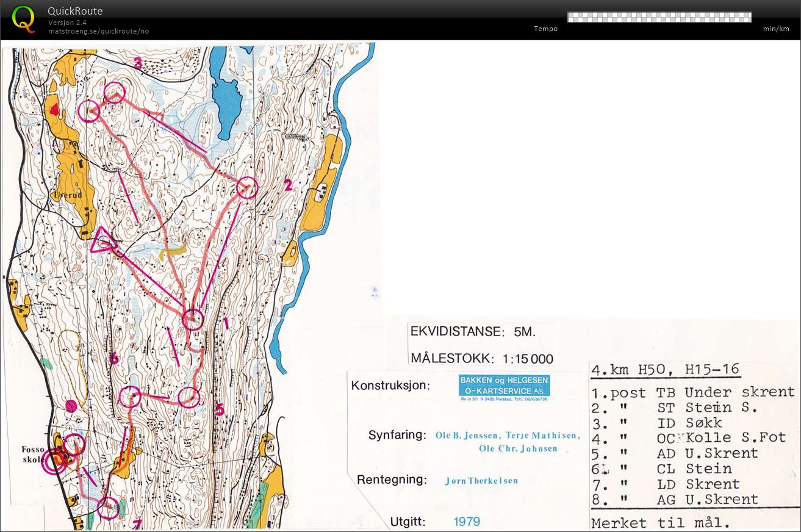Click the year 1979

coord(467,522)
